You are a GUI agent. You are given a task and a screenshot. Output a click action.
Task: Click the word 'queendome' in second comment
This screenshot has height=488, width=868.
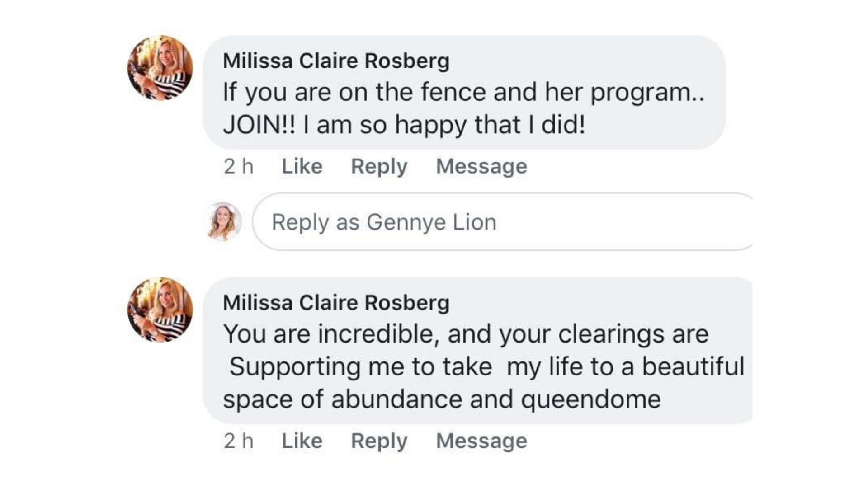point(590,400)
